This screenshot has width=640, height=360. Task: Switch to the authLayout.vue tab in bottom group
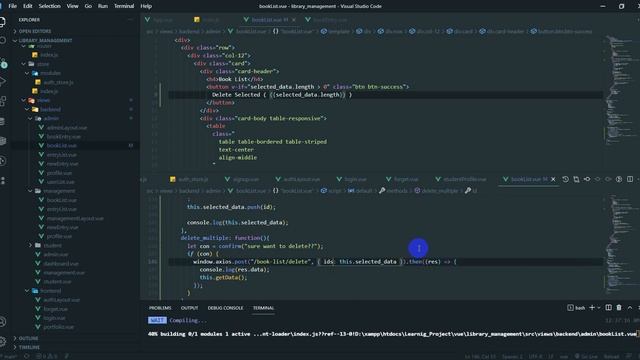point(298,179)
